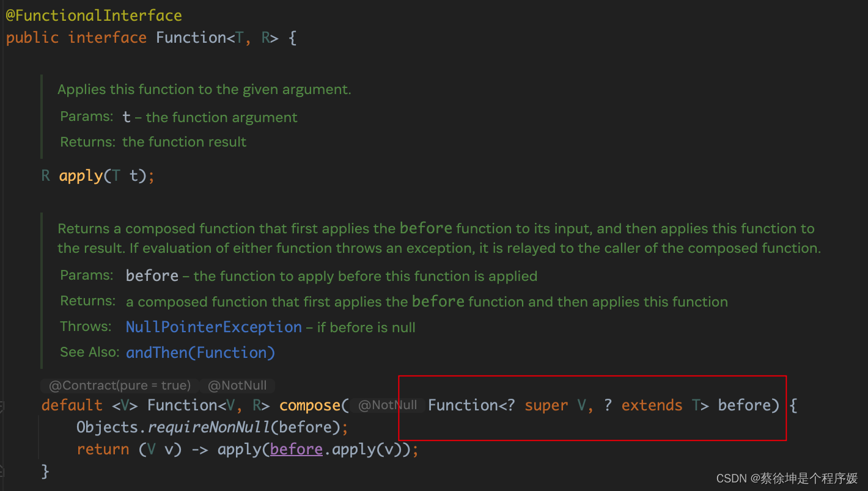This screenshot has width=868, height=491.
Task: Click the @FunctionalInterface annotation
Action: click(x=94, y=15)
